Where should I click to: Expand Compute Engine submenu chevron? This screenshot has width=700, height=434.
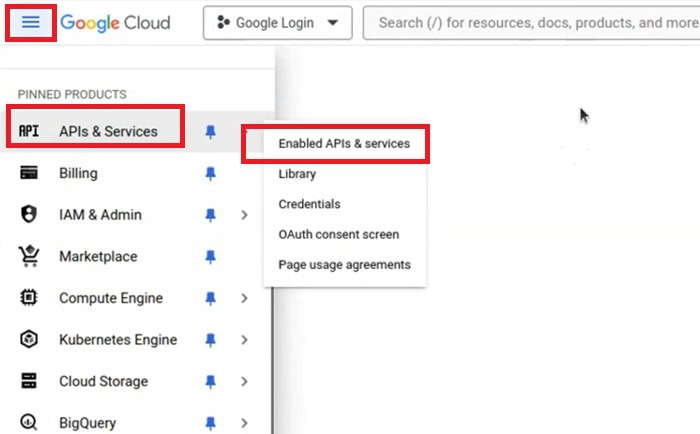(244, 298)
